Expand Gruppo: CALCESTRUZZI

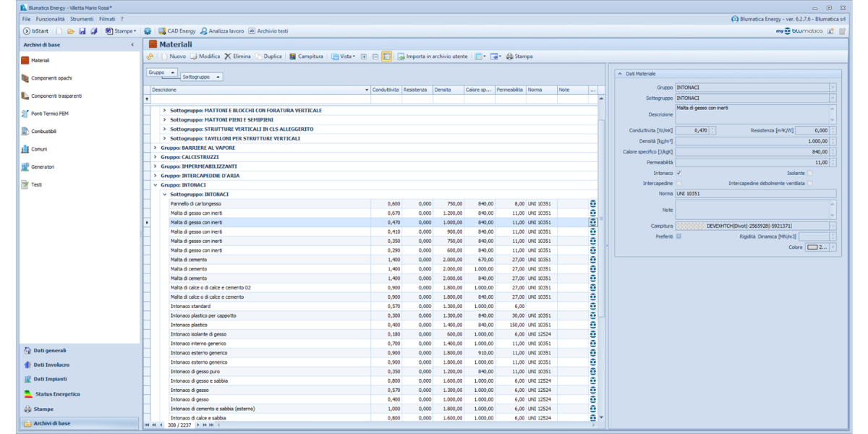[156, 157]
